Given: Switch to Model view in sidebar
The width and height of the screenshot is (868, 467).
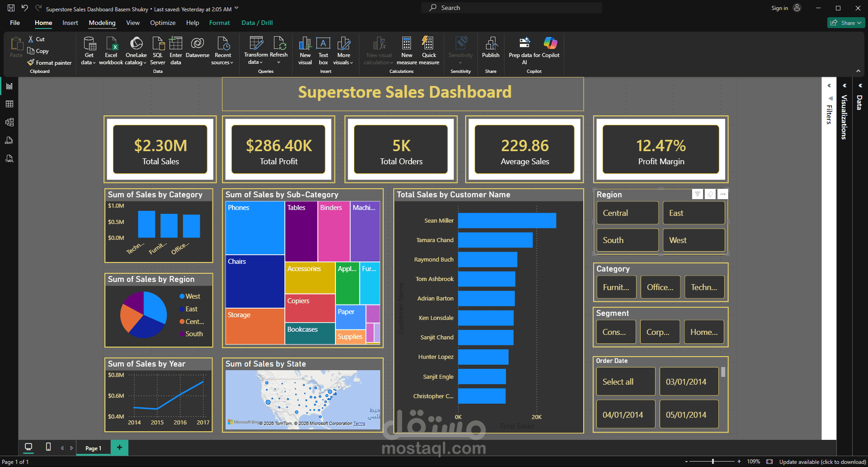Looking at the screenshot, I should 9,122.
